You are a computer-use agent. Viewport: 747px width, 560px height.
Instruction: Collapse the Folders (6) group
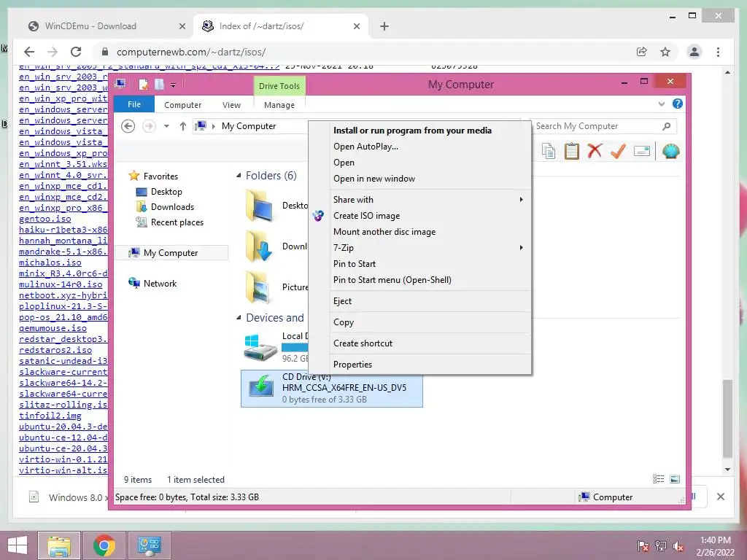point(239,176)
